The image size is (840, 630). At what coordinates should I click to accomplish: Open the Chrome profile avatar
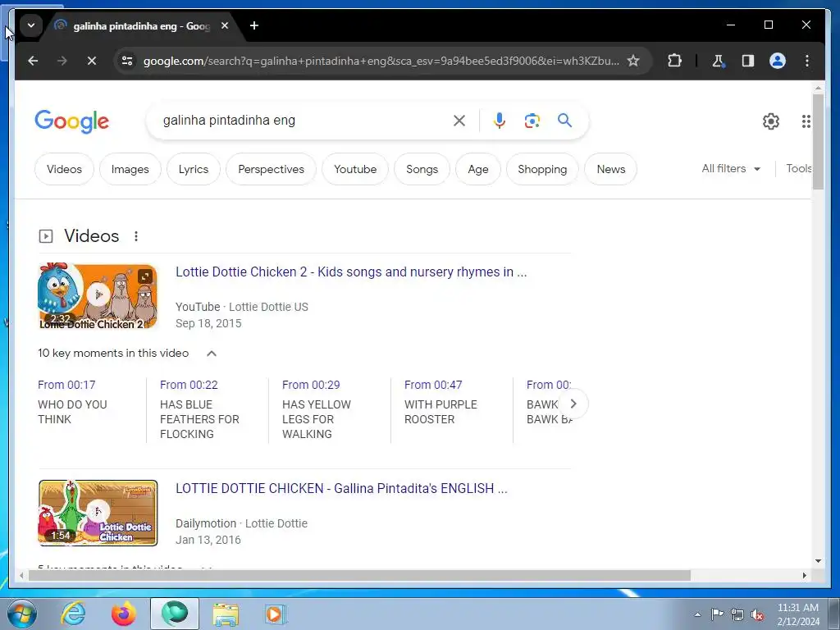(x=778, y=61)
